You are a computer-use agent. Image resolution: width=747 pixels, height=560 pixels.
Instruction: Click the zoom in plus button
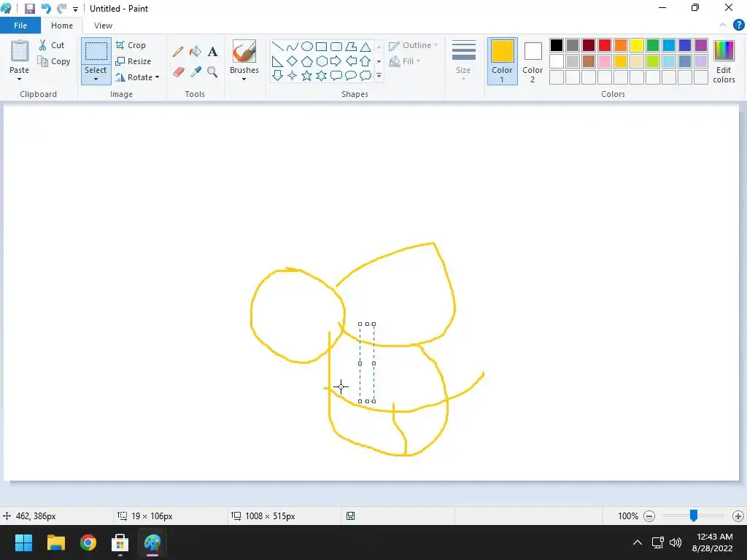click(x=738, y=516)
